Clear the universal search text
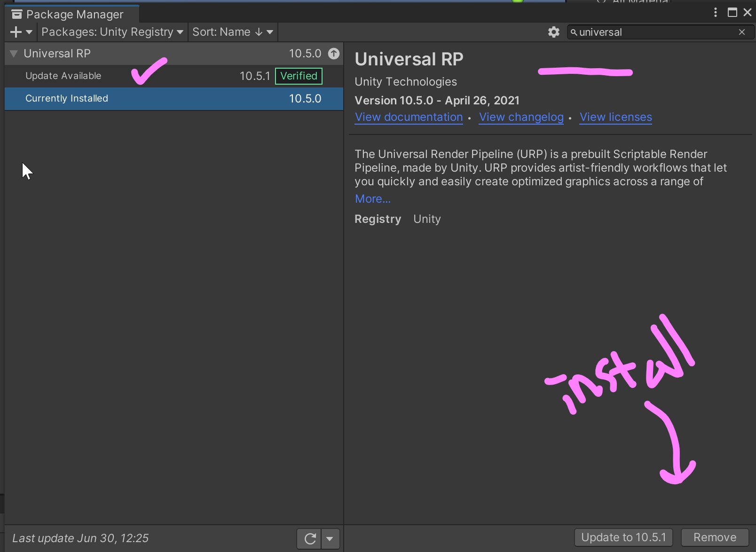Image resolution: width=756 pixels, height=552 pixels. click(x=742, y=32)
